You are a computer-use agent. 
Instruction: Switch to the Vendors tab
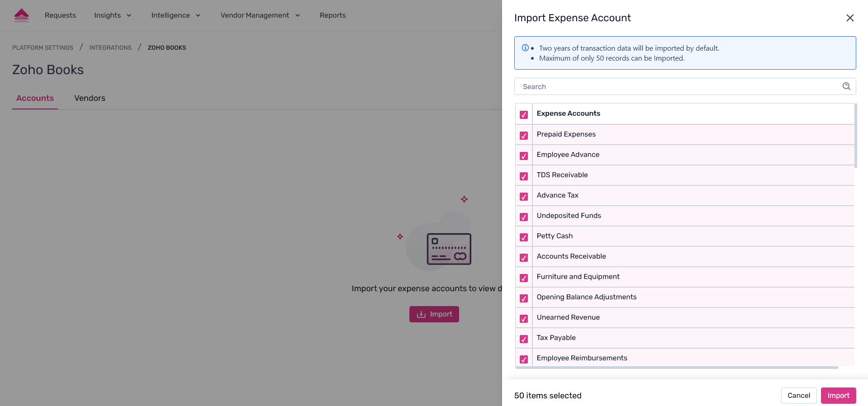(90, 98)
